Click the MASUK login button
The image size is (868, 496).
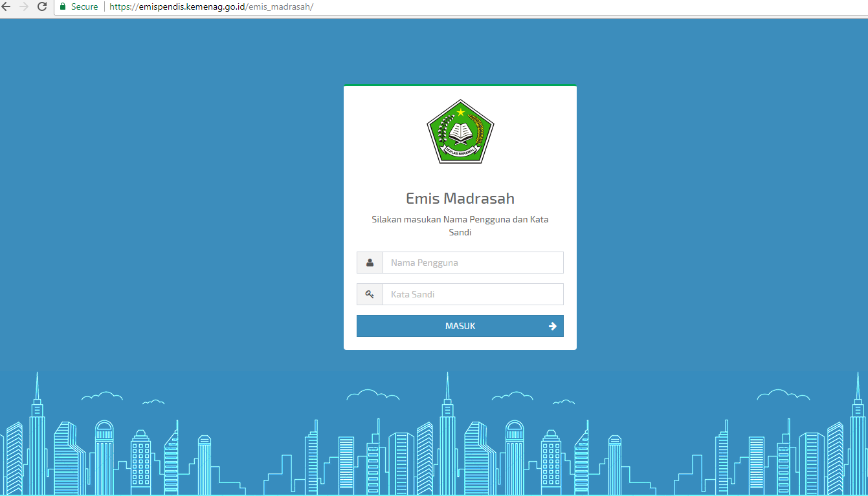click(460, 326)
